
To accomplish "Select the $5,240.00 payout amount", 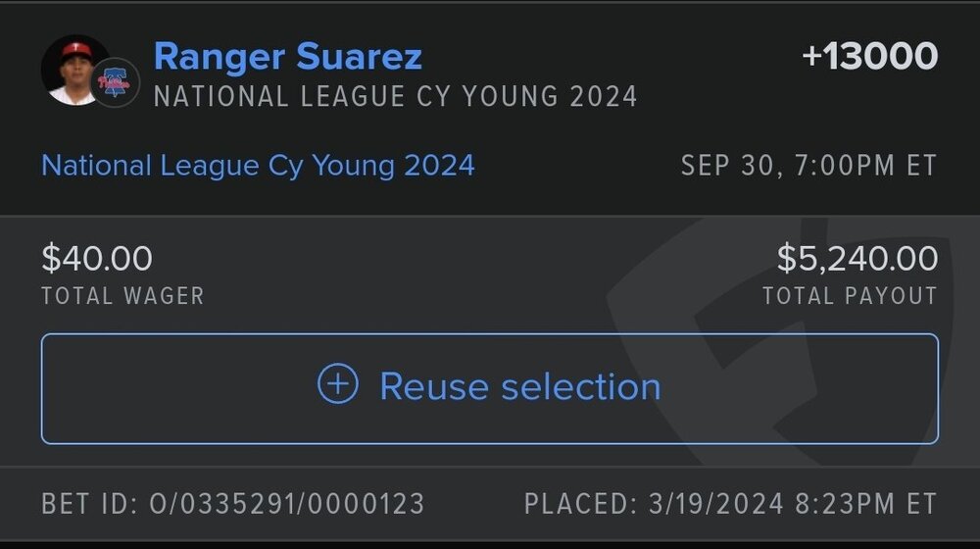I will 857,259.
